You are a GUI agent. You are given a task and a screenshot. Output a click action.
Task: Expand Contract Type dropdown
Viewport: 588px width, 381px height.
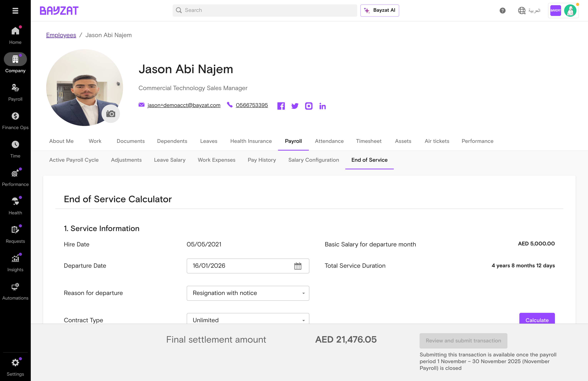pyautogui.click(x=248, y=319)
